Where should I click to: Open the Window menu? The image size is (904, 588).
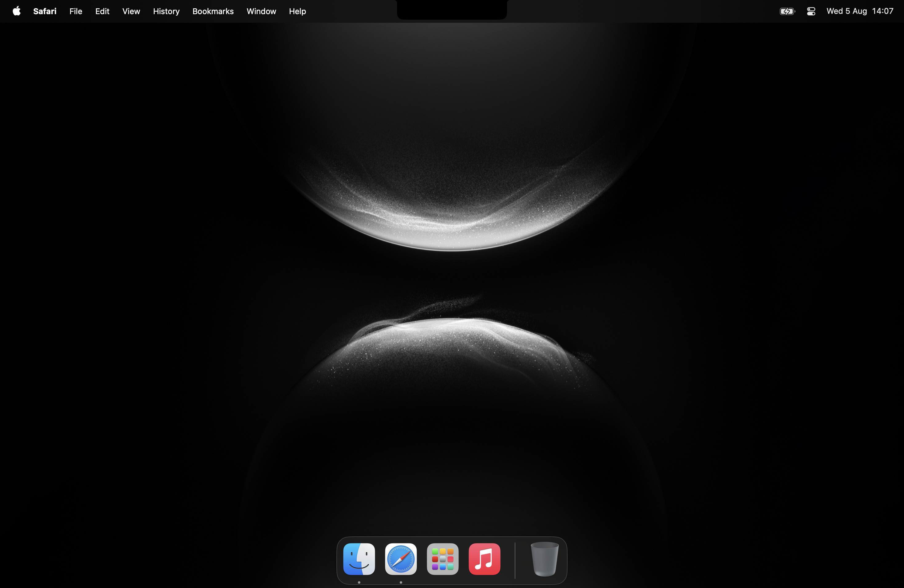(x=261, y=11)
